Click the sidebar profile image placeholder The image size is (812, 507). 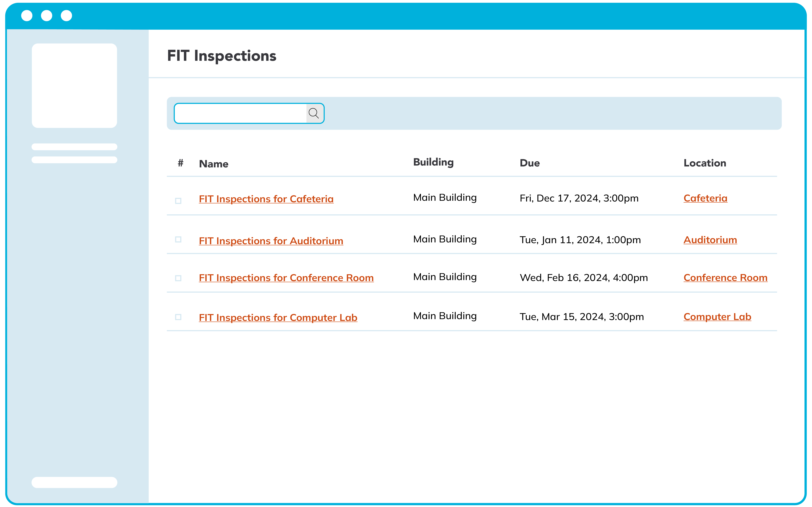coord(74,85)
